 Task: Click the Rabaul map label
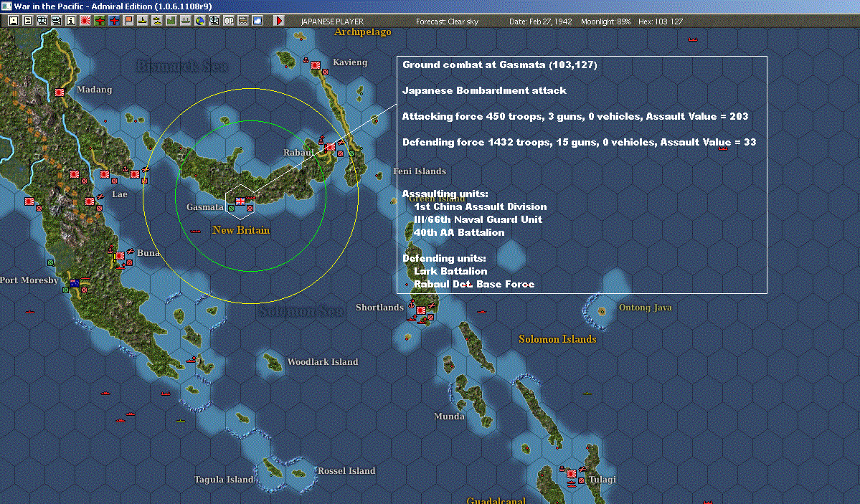pyautogui.click(x=298, y=153)
